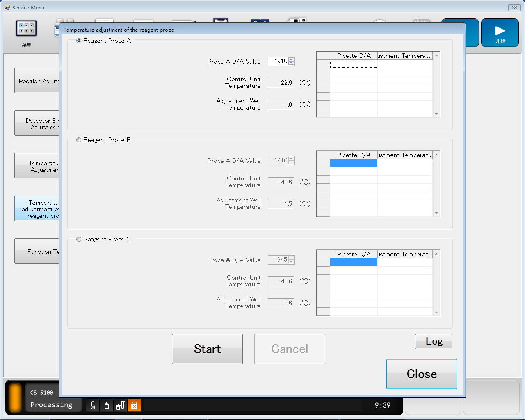Click the orange instrument status indicator light
This screenshot has height=420, width=525.
point(15,397)
